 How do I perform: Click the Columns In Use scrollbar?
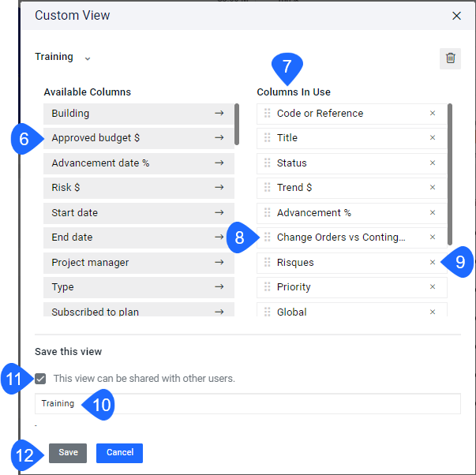coord(450,174)
